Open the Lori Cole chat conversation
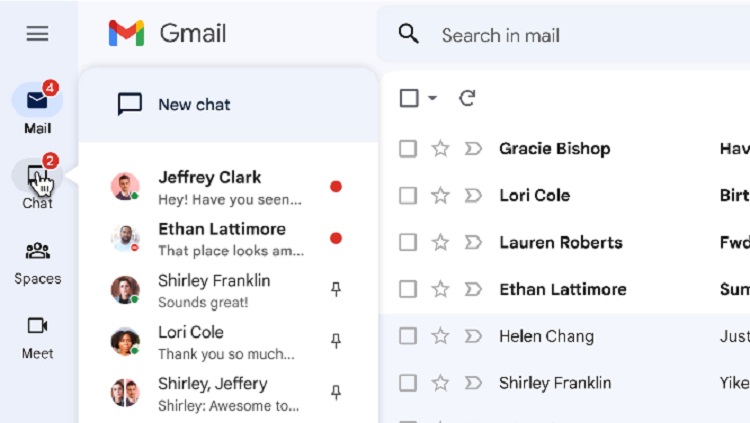The width and height of the screenshot is (750, 423). click(226, 341)
